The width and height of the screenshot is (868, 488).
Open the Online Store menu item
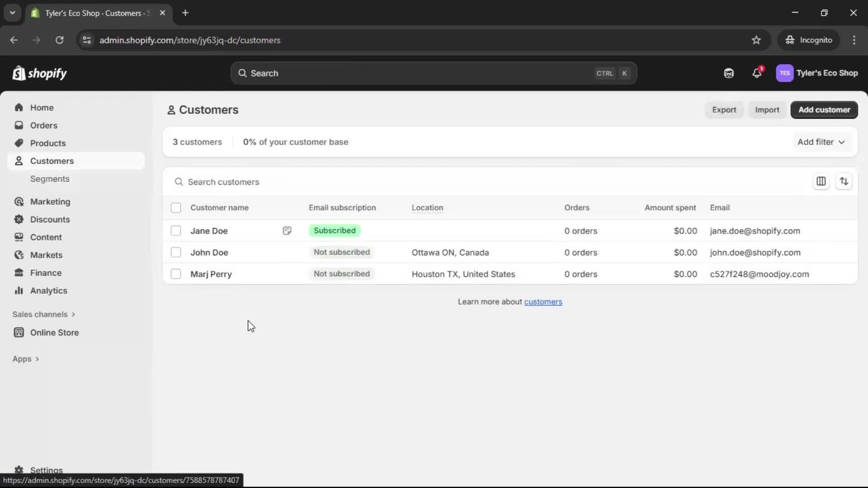pos(54,332)
